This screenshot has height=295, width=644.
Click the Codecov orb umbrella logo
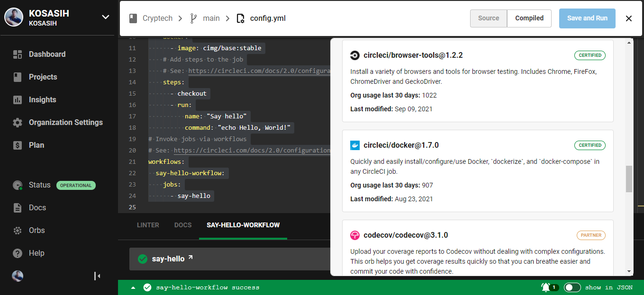click(x=355, y=235)
